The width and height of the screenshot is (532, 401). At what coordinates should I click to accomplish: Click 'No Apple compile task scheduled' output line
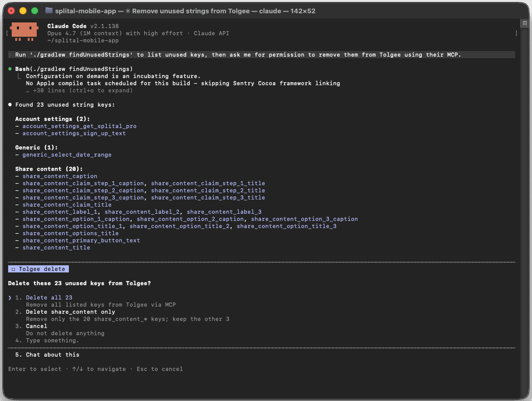pos(183,83)
